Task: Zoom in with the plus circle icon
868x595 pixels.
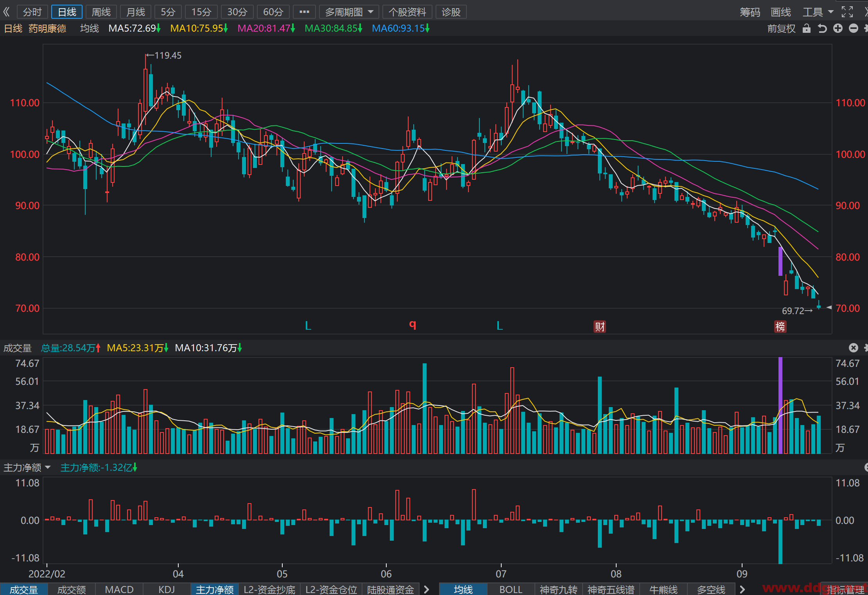Action: click(838, 28)
